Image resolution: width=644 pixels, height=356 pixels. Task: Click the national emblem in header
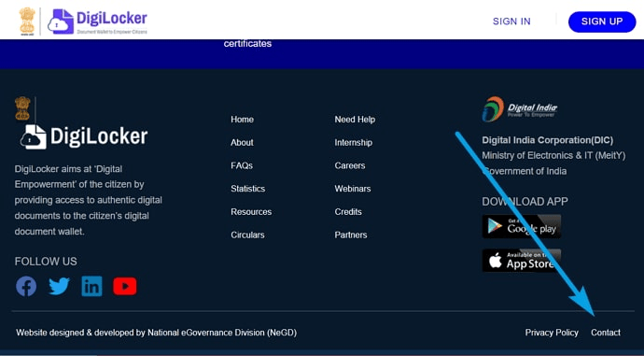pos(27,21)
